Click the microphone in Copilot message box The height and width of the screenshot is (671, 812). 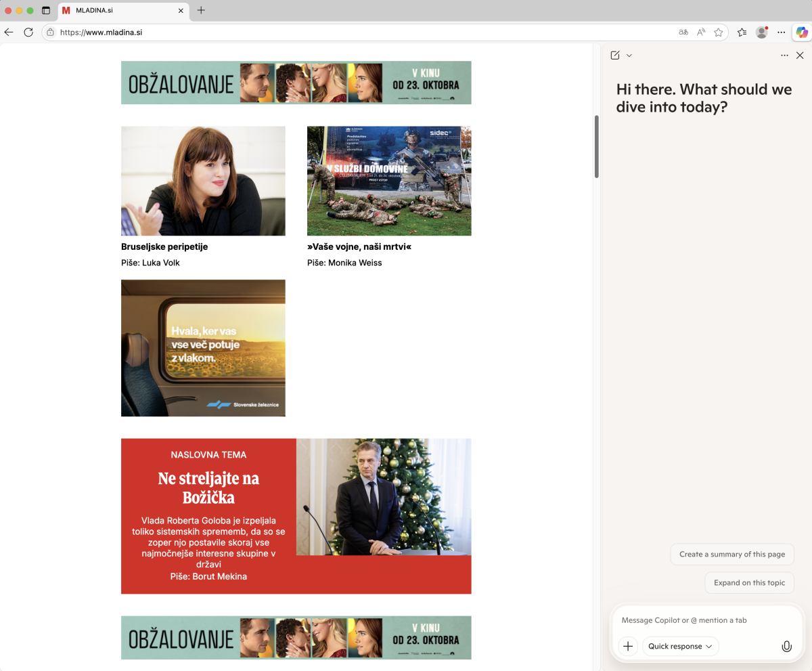786,646
